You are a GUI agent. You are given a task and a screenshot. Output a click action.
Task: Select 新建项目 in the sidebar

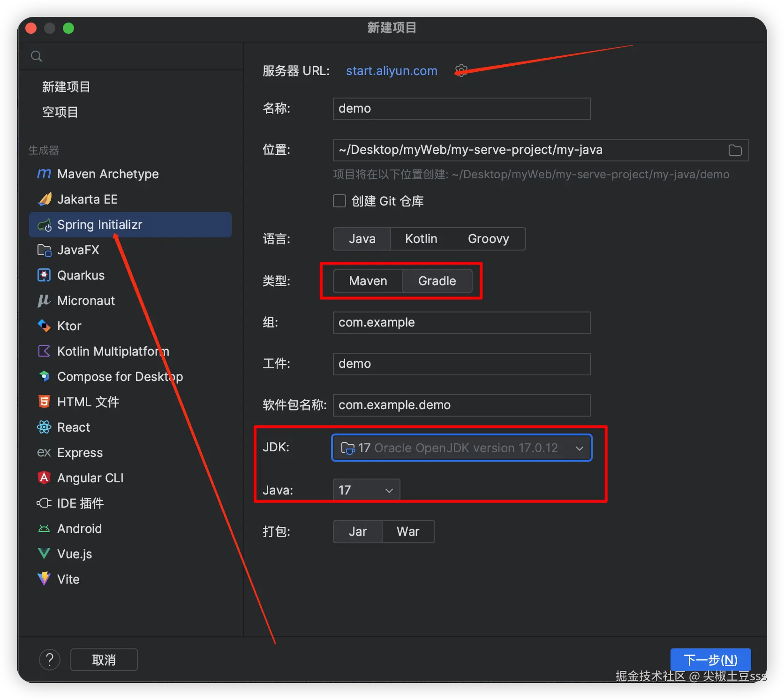click(x=66, y=87)
